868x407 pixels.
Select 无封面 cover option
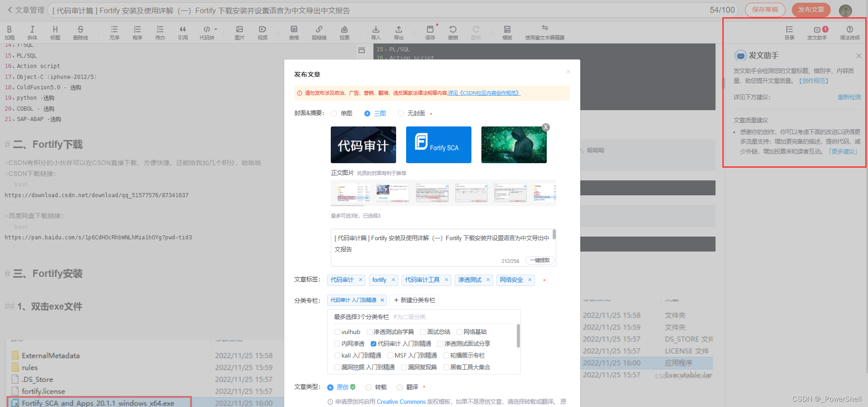tap(412, 113)
